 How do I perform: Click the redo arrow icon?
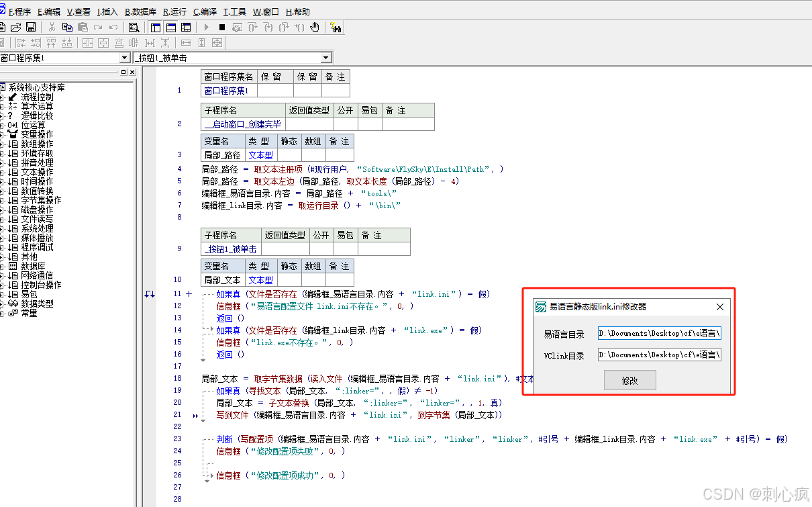tap(98, 27)
